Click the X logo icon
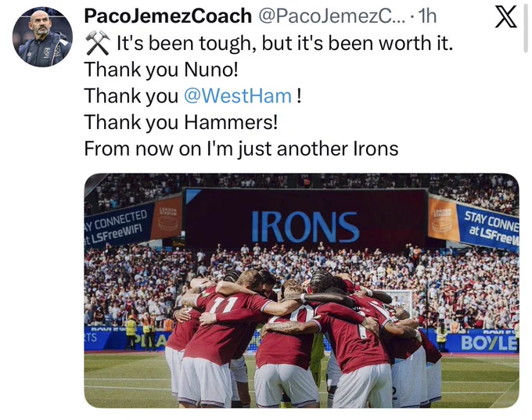Viewport: 532px width, 420px height. point(505,17)
